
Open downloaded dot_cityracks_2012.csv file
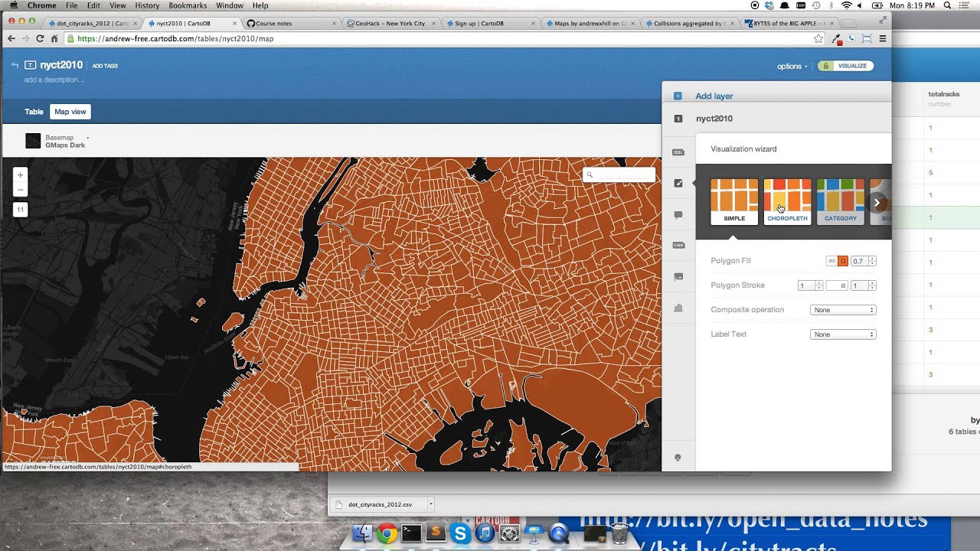[381, 504]
